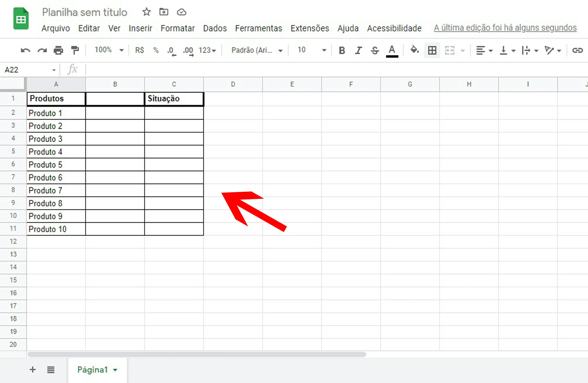Toggle strikethrough formatting

point(375,50)
